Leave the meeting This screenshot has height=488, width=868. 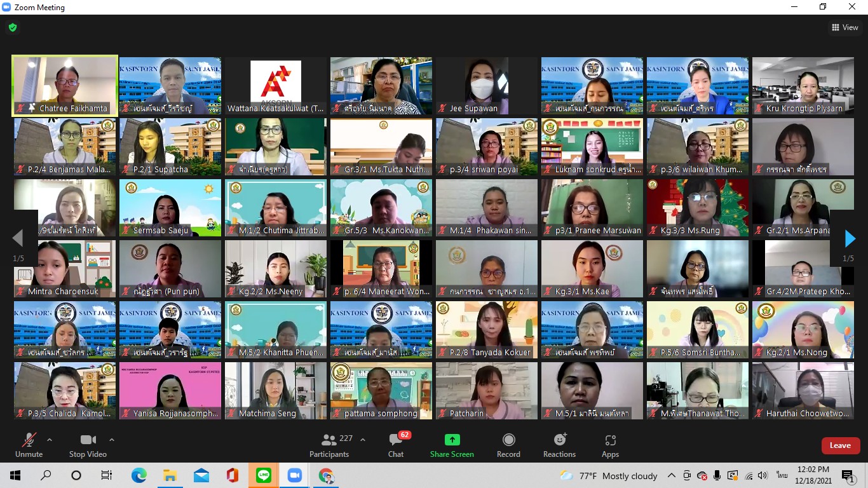click(840, 445)
